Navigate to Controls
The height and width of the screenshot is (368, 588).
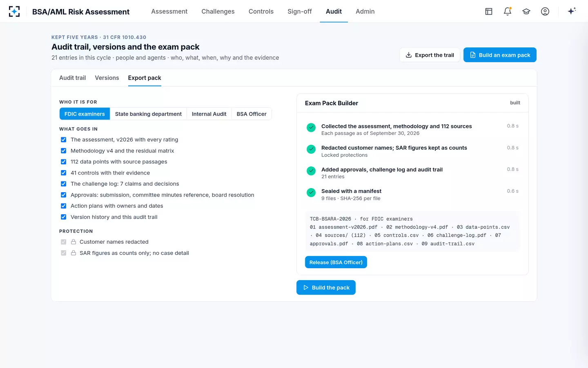click(x=261, y=11)
